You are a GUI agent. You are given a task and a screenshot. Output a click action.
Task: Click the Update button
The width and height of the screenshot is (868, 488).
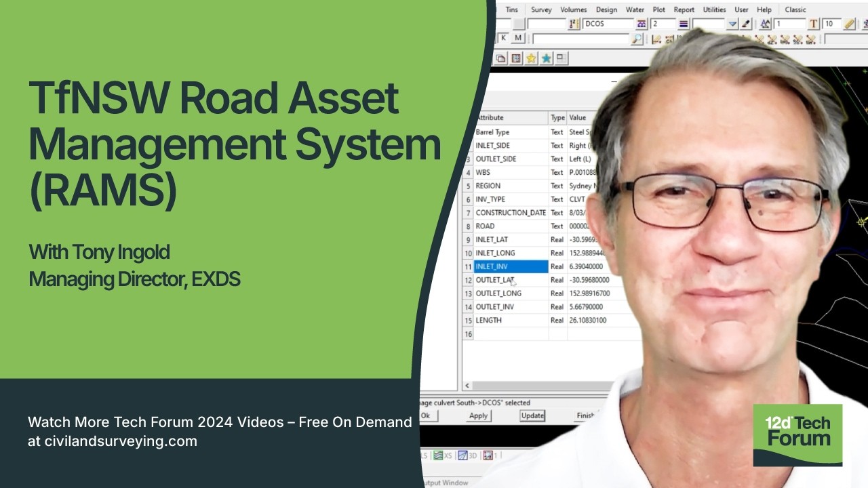point(532,415)
